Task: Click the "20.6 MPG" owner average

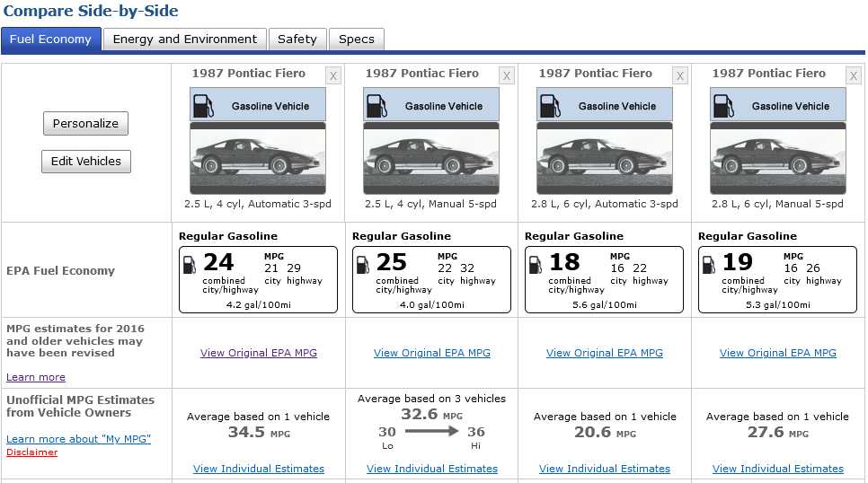Action: 605,432
